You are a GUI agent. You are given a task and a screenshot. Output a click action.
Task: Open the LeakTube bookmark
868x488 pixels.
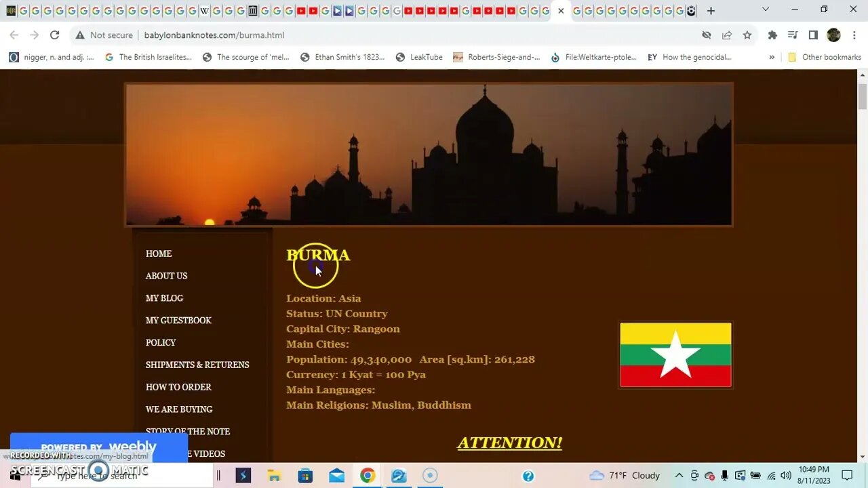point(419,58)
